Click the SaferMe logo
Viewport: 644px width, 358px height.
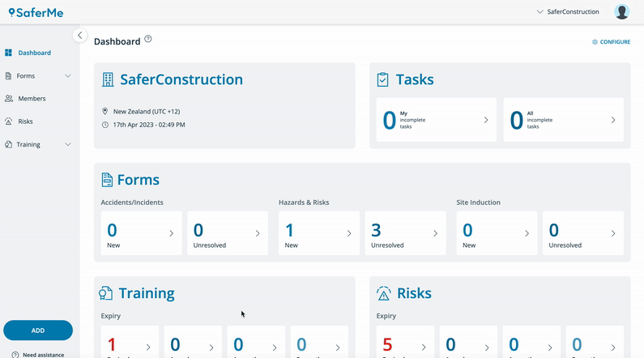point(36,12)
